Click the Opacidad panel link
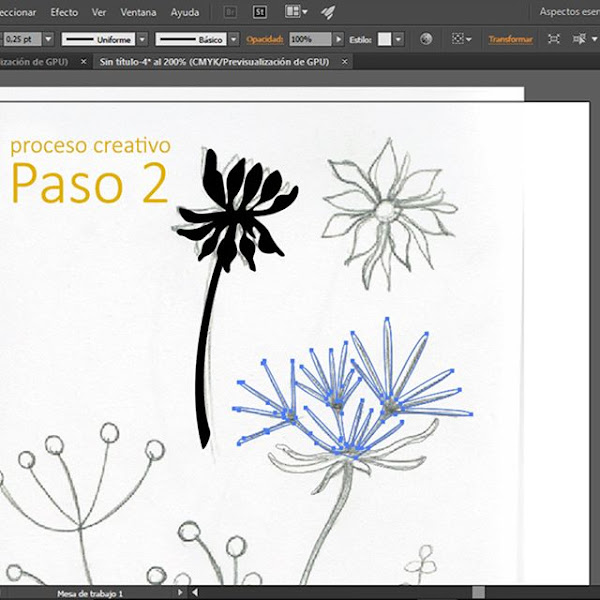The height and width of the screenshot is (600, 600). point(265,39)
